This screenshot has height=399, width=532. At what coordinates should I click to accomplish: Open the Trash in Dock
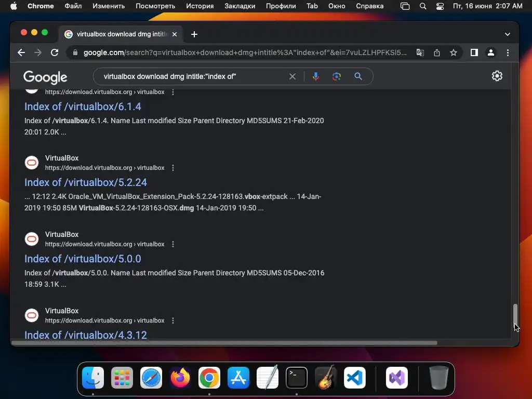click(x=438, y=377)
